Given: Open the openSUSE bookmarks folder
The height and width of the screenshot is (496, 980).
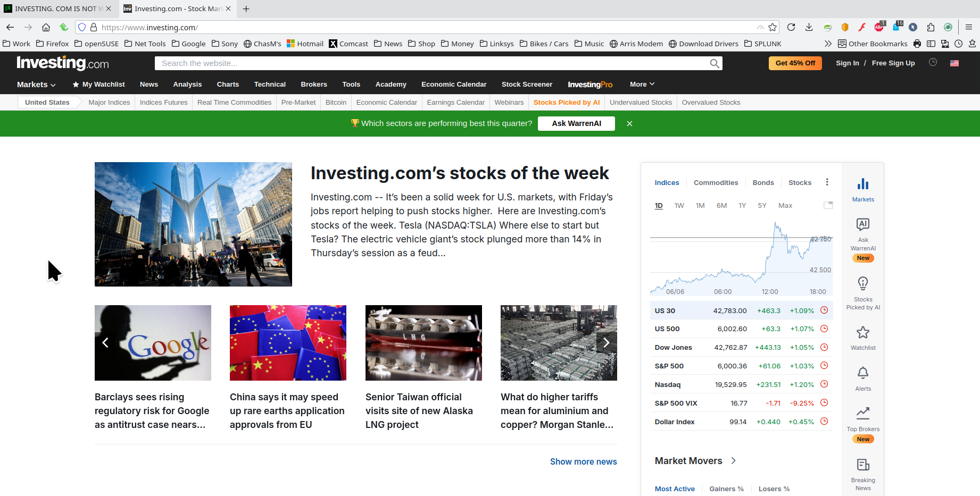Looking at the screenshot, I should click(x=96, y=44).
